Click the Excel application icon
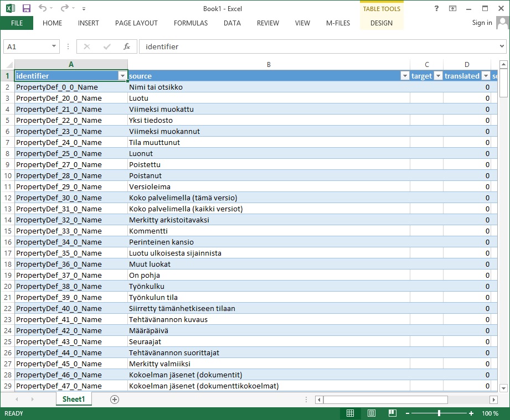 (x=11, y=8)
